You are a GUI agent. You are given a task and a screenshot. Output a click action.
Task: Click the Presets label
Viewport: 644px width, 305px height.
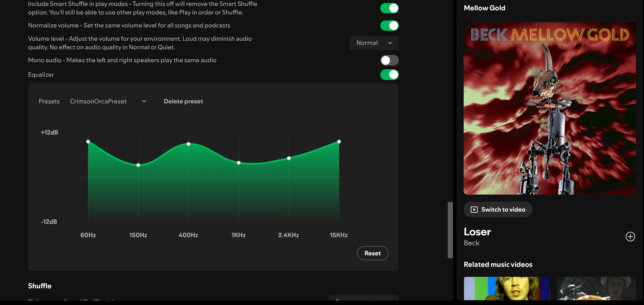click(49, 101)
